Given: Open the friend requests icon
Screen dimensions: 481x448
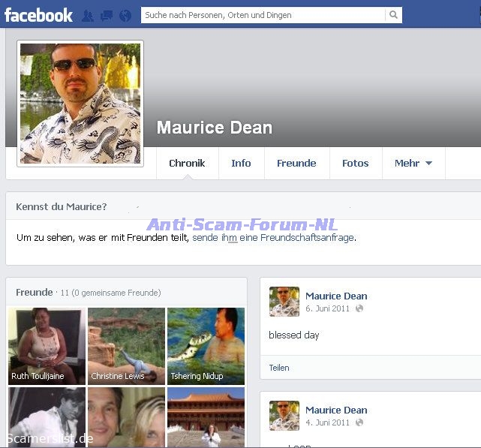Looking at the screenshot, I should click(89, 15).
